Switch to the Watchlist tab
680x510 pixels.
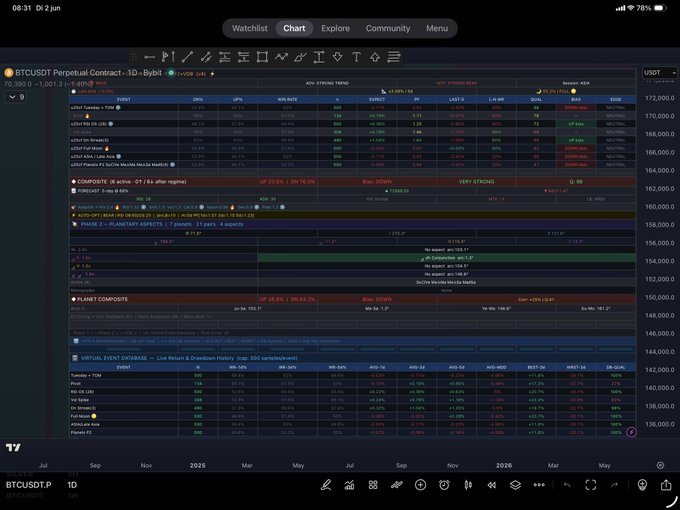249,28
